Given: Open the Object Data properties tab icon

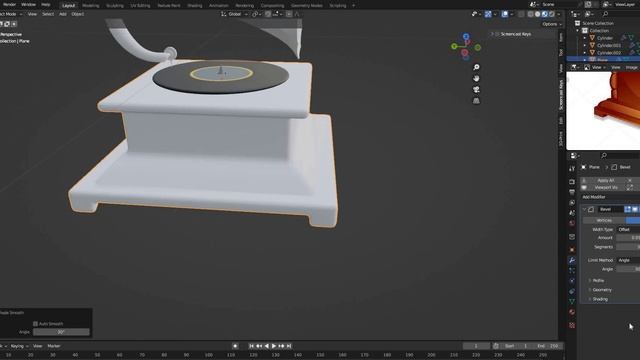Looking at the screenshot, I should point(572,301).
